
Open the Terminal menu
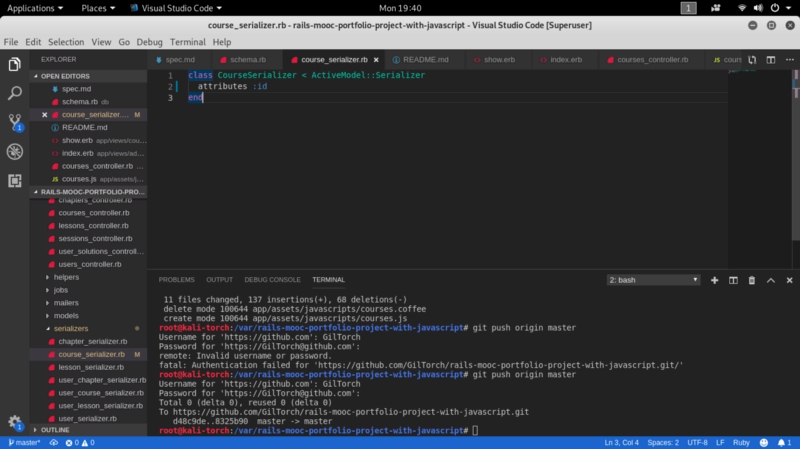pyautogui.click(x=188, y=42)
